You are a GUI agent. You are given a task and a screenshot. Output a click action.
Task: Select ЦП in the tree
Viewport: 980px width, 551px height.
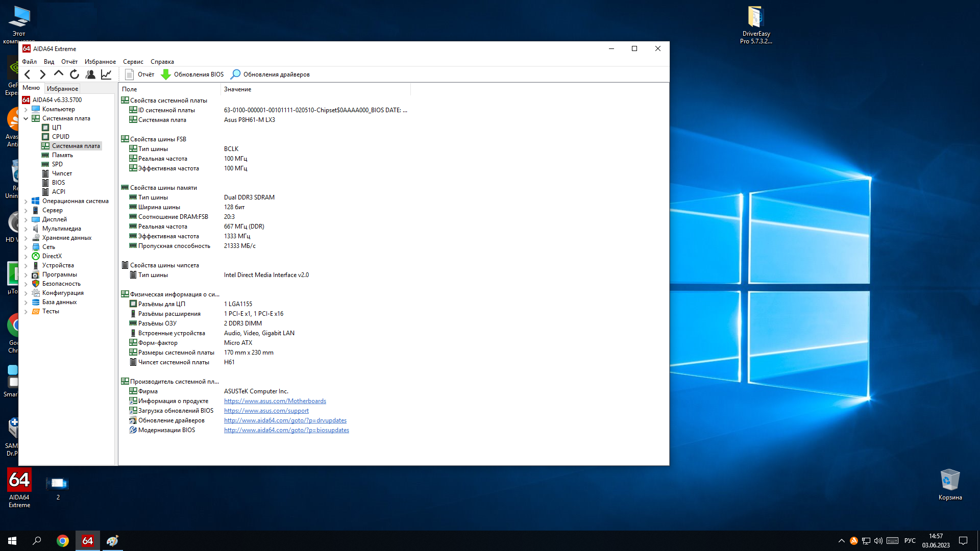point(56,128)
